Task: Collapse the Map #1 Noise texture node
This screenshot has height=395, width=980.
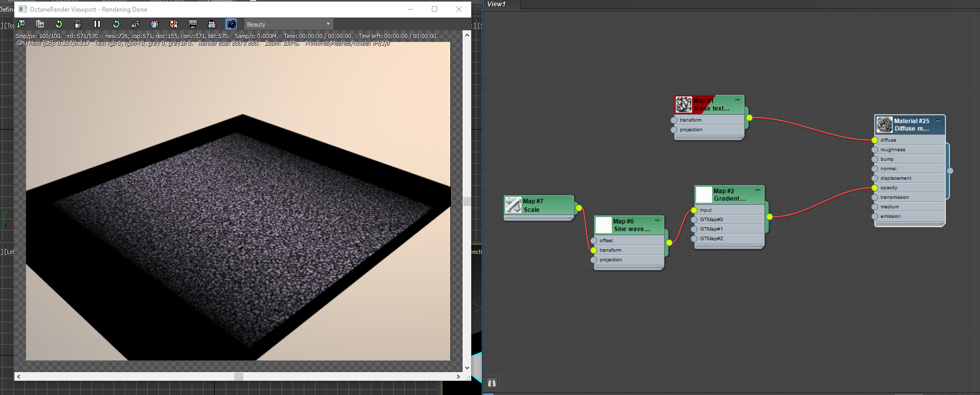Action: 737,100
